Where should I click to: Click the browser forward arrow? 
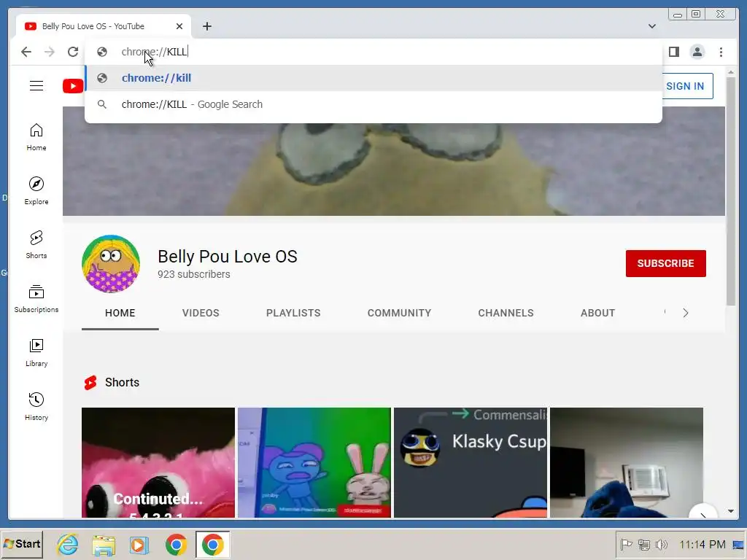coord(50,52)
